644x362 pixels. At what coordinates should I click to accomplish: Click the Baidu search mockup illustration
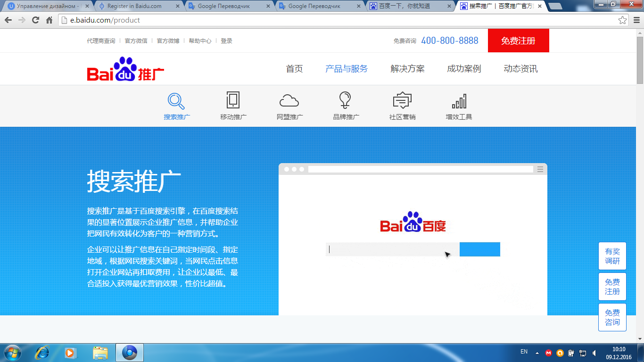click(x=413, y=239)
